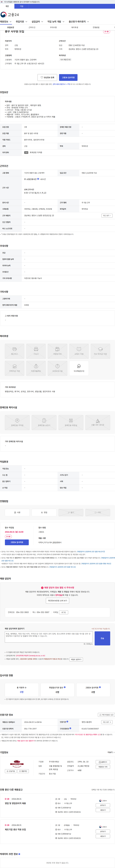Click the 채용정보 이력 button

(x=103, y=767)
